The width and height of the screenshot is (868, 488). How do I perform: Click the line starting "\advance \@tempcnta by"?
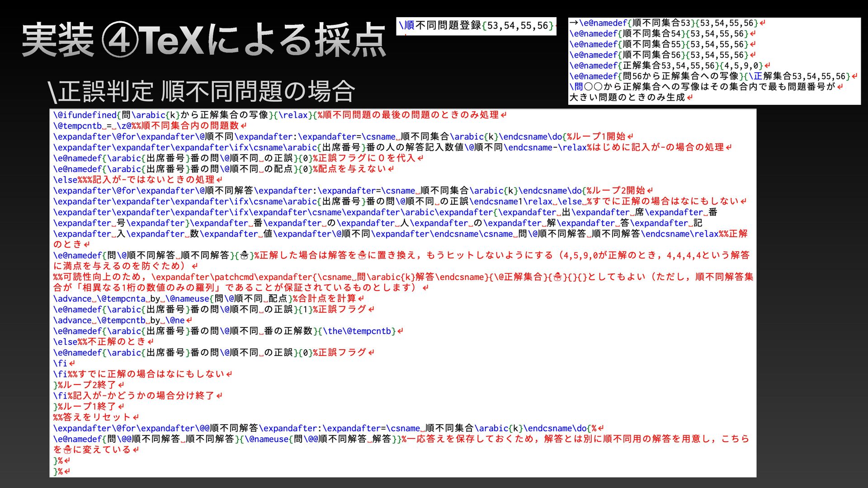[x=208, y=299]
